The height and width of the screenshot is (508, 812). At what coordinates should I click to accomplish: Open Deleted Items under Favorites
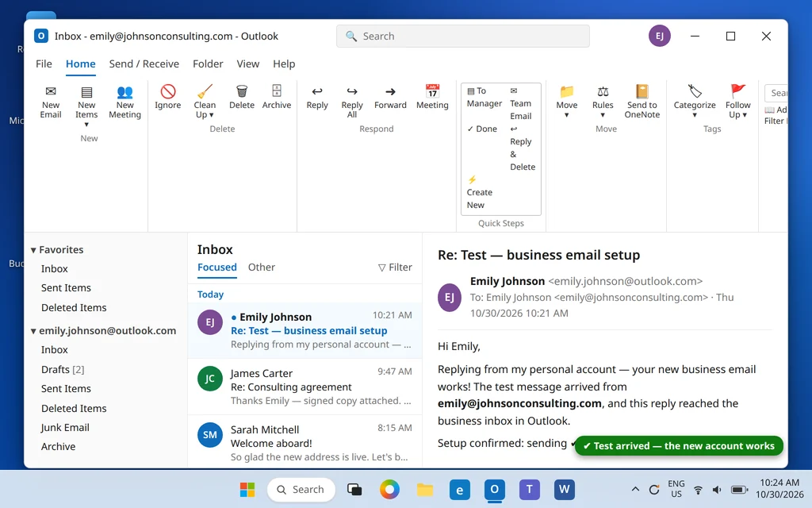(x=74, y=307)
